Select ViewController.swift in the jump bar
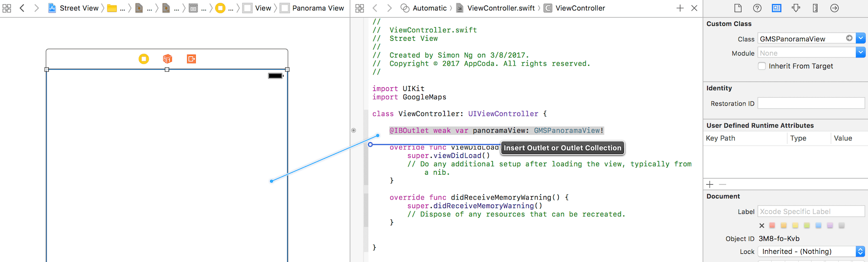This screenshot has width=868, height=262. tap(500, 8)
